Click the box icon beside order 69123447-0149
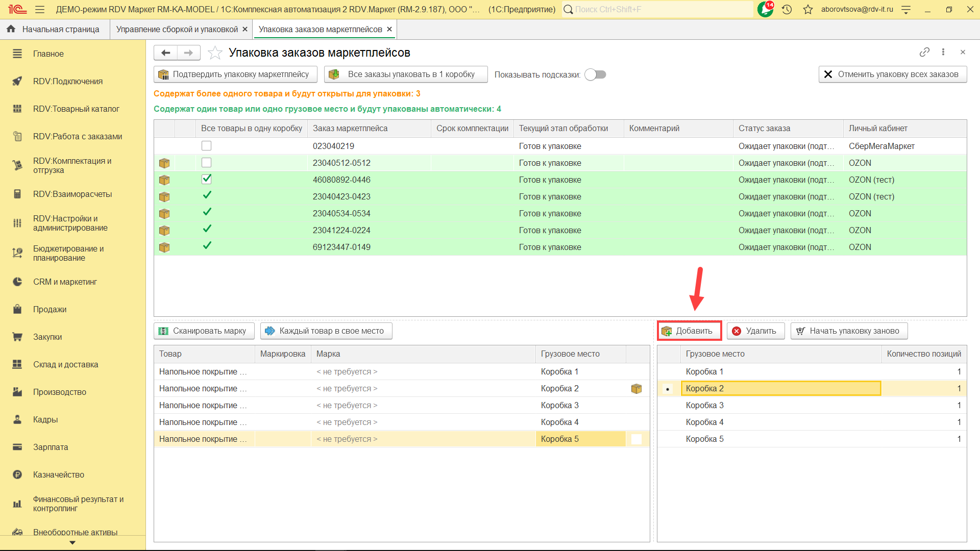 coord(164,247)
